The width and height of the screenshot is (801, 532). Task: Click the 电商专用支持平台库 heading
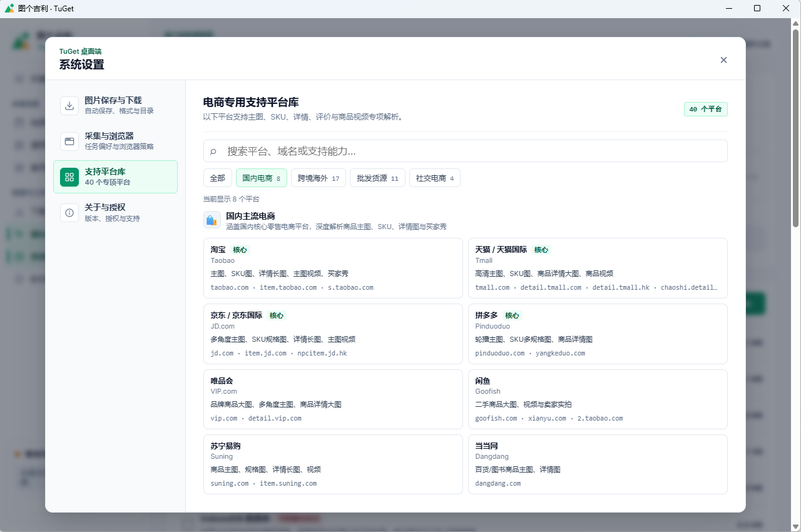[251, 102]
